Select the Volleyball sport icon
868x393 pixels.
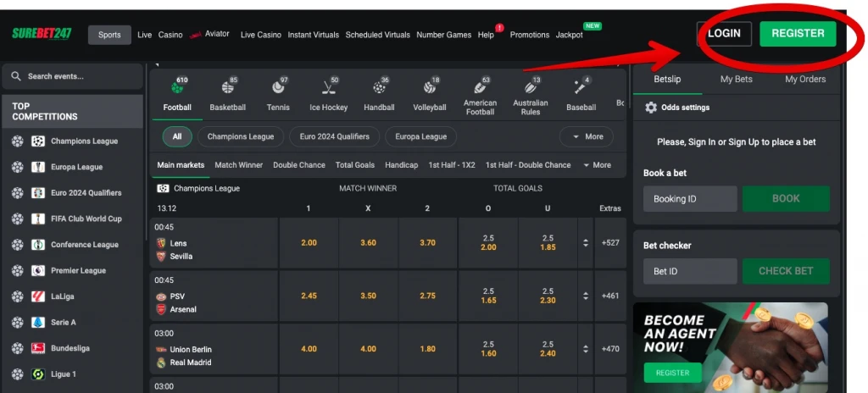(x=429, y=88)
